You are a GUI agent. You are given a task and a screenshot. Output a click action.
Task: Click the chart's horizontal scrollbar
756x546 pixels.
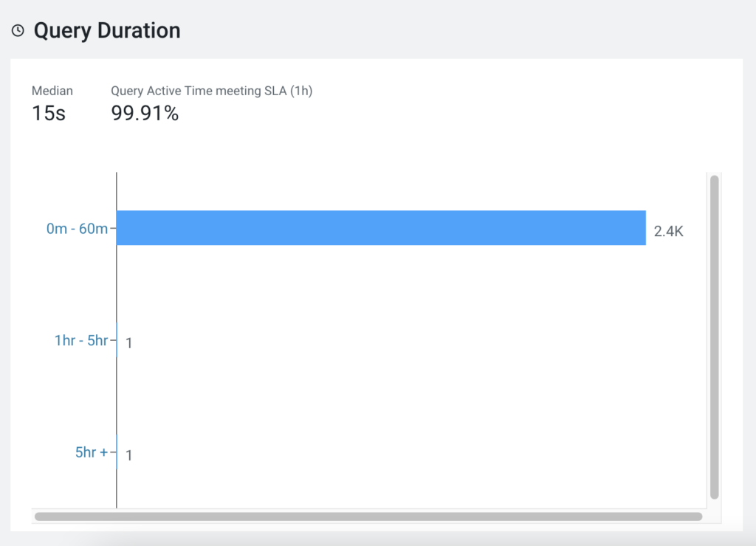click(x=368, y=516)
